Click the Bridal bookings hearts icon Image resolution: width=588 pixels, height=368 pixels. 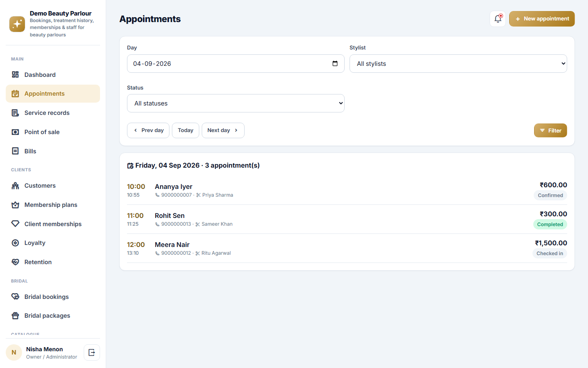pos(16,297)
